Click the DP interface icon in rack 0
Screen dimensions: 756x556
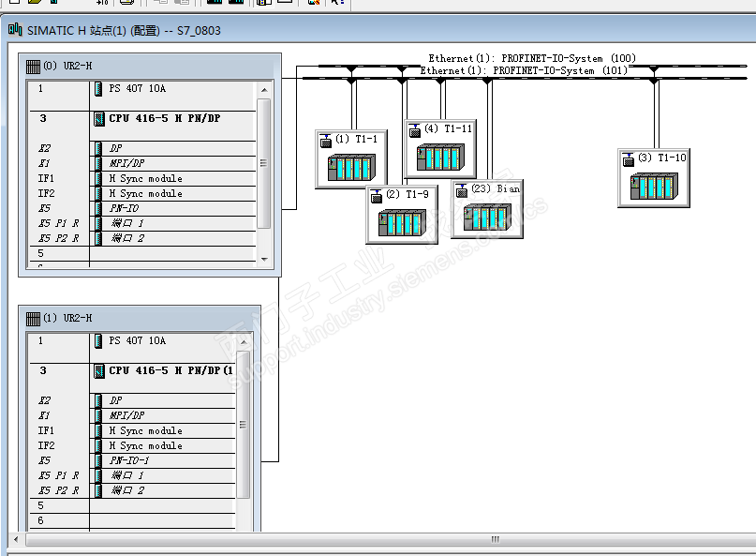tap(98, 148)
